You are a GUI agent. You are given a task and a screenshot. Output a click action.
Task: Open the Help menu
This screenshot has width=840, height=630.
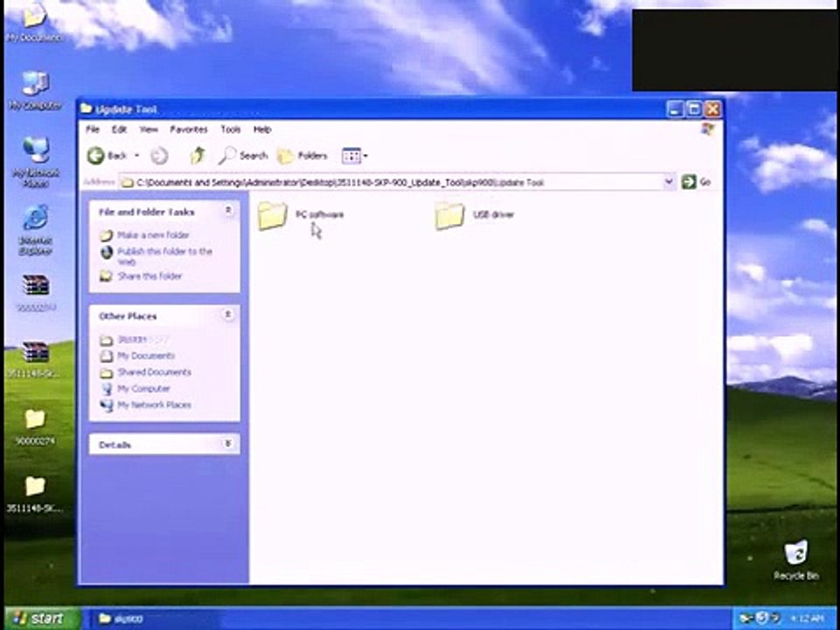pyautogui.click(x=262, y=129)
